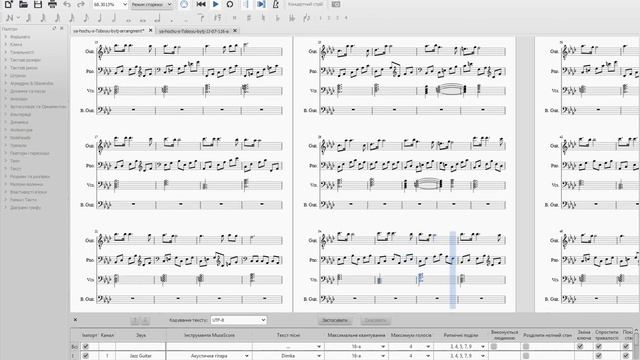Select the half note duration
The image size is (640, 360).
[x=114, y=18]
